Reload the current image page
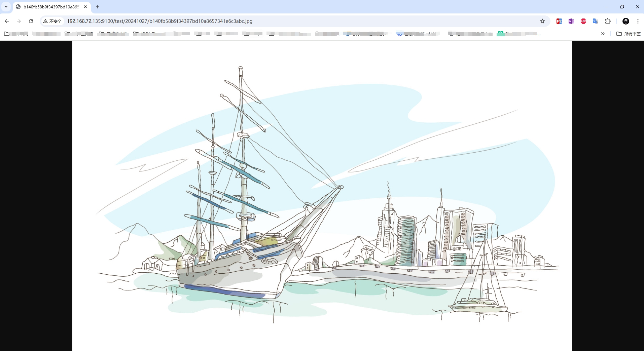 coord(31,21)
